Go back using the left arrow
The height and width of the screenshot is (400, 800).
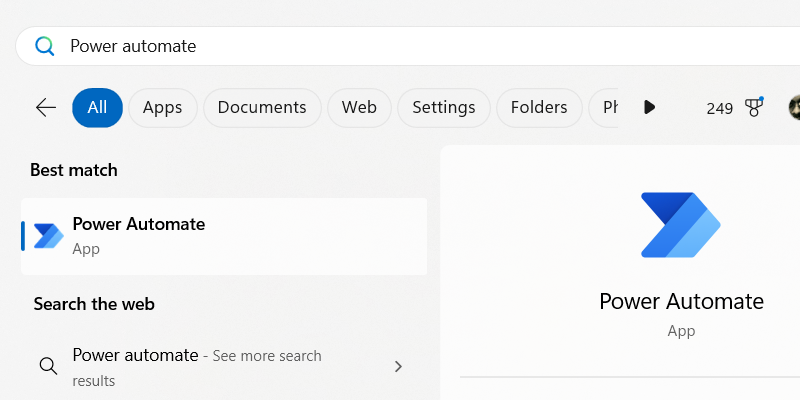(46, 107)
